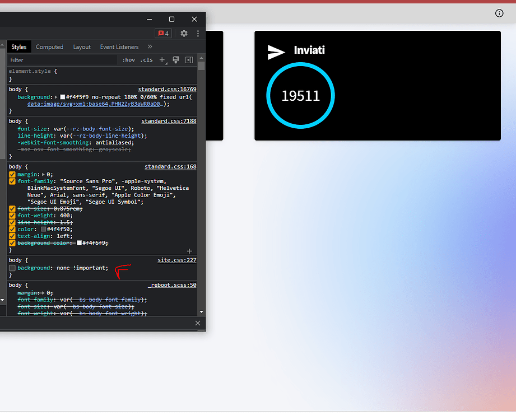Image resolution: width=516 pixels, height=420 pixels.
Task: Open DevTools Settings gear
Action: tap(184, 33)
